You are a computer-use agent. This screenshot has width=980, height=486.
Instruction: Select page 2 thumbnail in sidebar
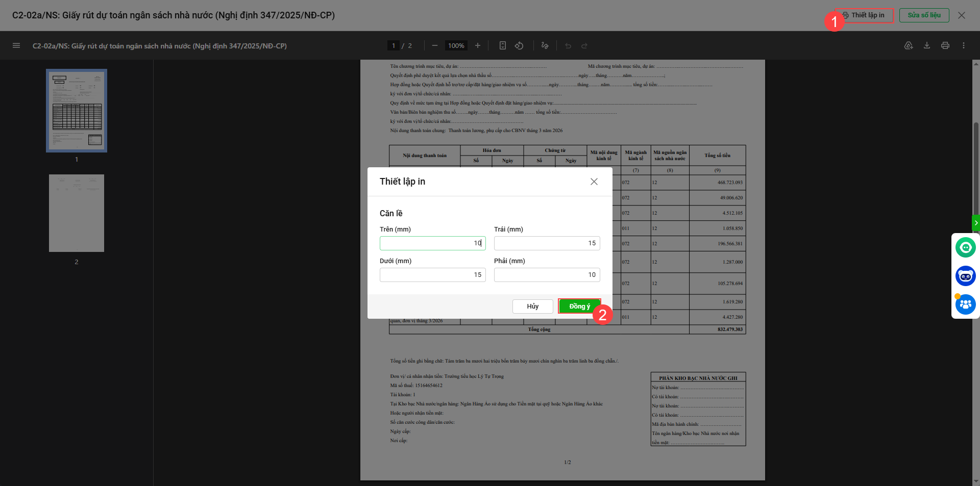[77, 213]
